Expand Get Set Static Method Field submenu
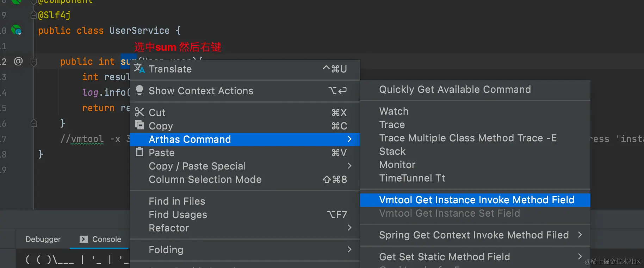 pyautogui.click(x=580, y=256)
